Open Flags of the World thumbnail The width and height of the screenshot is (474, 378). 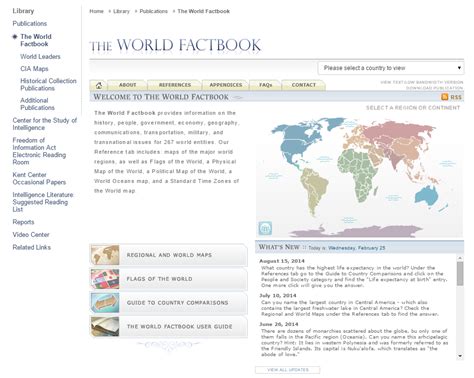tap(105, 279)
